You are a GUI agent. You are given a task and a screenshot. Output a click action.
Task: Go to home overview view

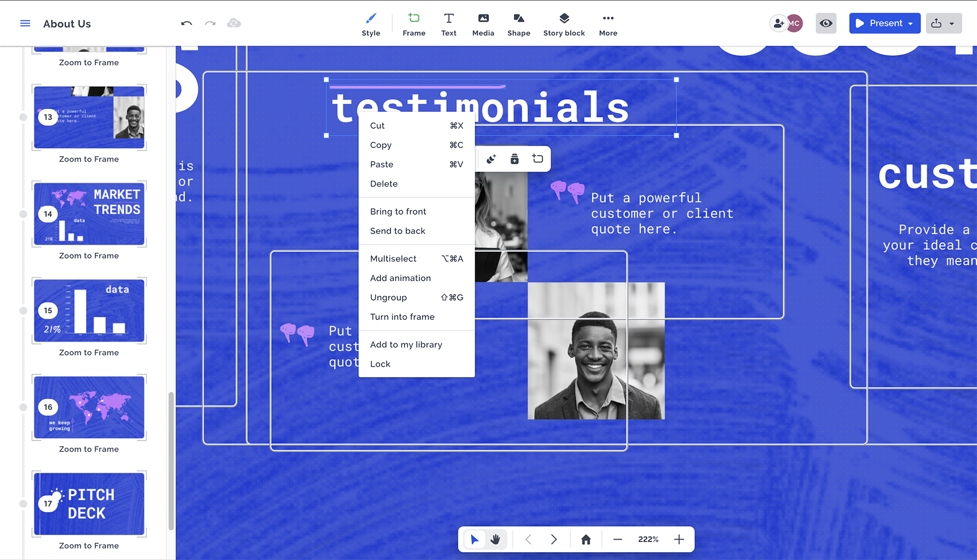586,539
